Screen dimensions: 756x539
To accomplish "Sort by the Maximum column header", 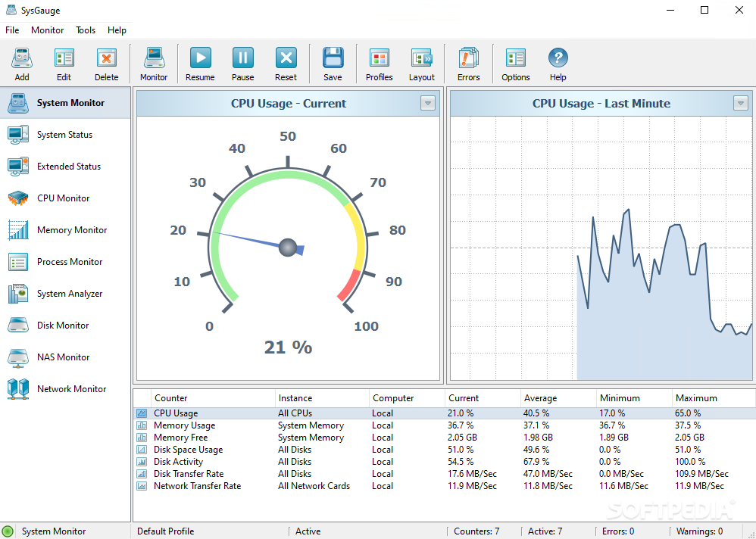I will (696, 398).
